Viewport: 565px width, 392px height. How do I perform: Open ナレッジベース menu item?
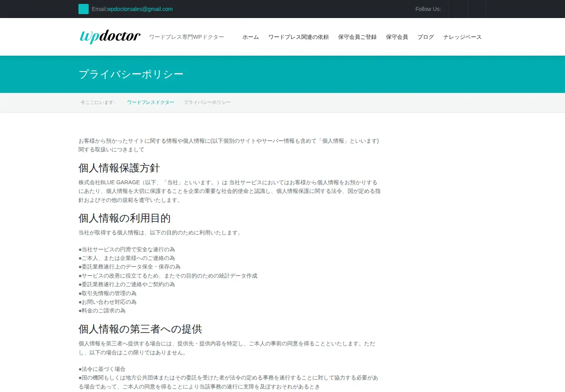[462, 37]
